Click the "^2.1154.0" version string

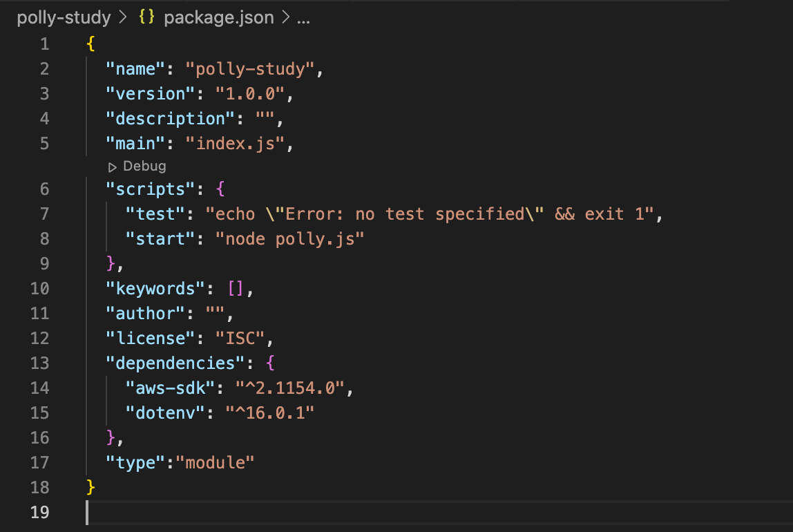pyautogui.click(x=290, y=388)
